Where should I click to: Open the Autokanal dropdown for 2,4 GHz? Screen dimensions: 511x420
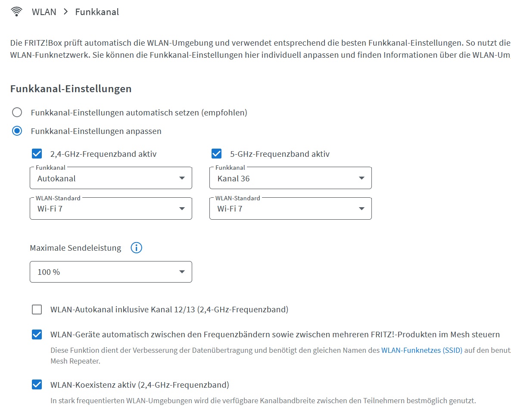click(x=111, y=177)
